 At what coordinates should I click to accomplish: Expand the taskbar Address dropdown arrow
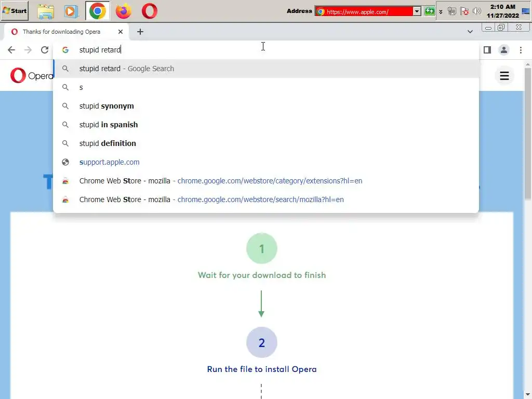pos(417,11)
